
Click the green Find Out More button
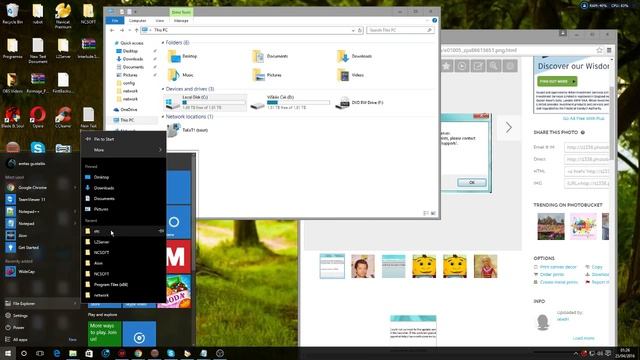point(557,81)
